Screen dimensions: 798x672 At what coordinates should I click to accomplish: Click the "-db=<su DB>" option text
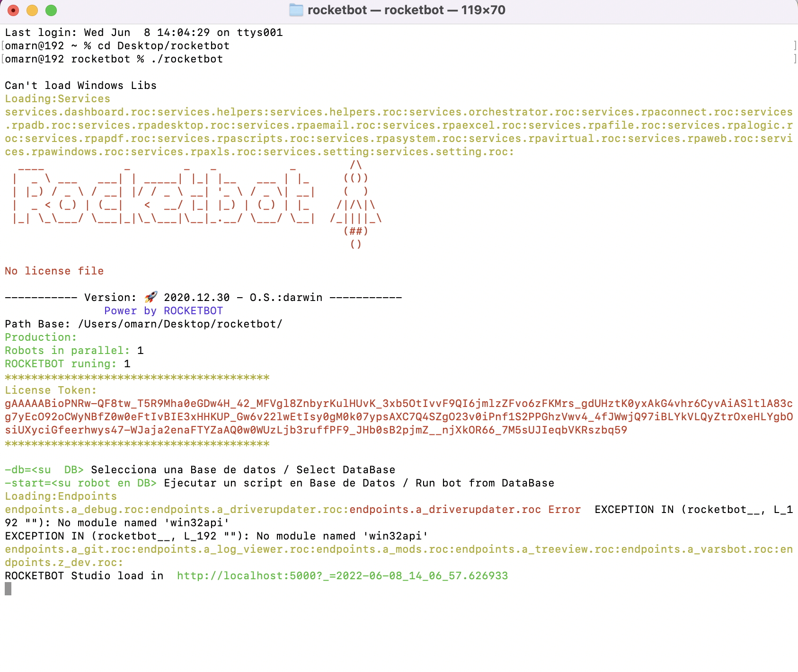click(44, 470)
